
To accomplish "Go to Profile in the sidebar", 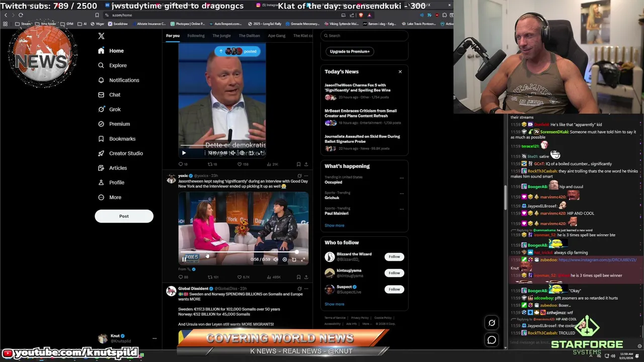I will tap(111, 183).
